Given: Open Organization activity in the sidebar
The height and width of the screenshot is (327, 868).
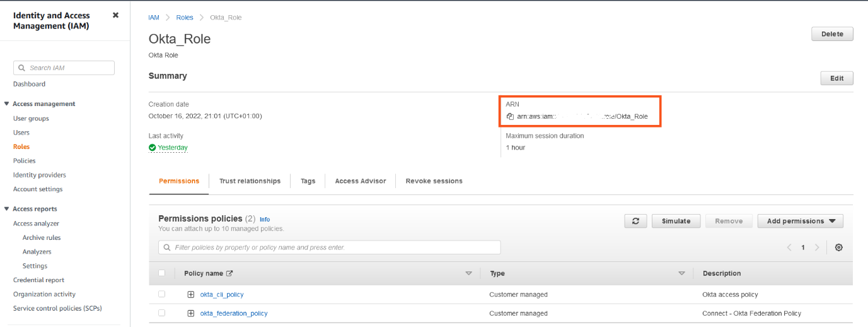Looking at the screenshot, I should click(44, 294).
